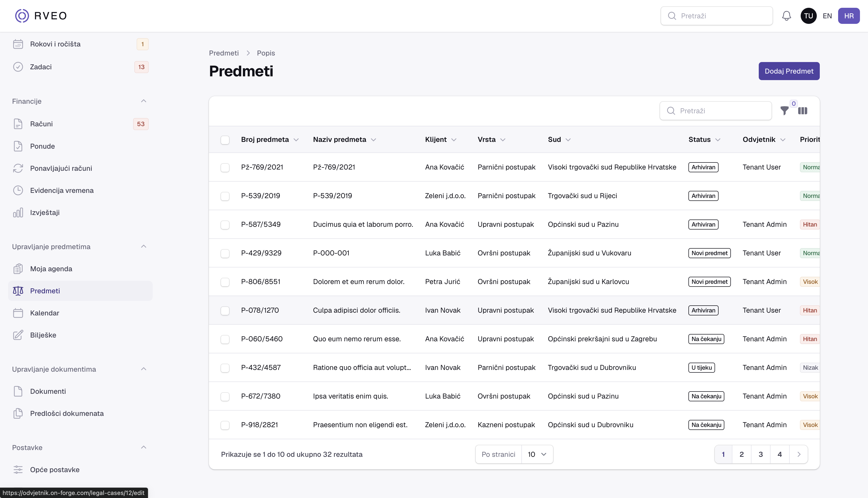Focus the table Pretraži search field
This screenshot has height=498, width=868.
(716, 111)
